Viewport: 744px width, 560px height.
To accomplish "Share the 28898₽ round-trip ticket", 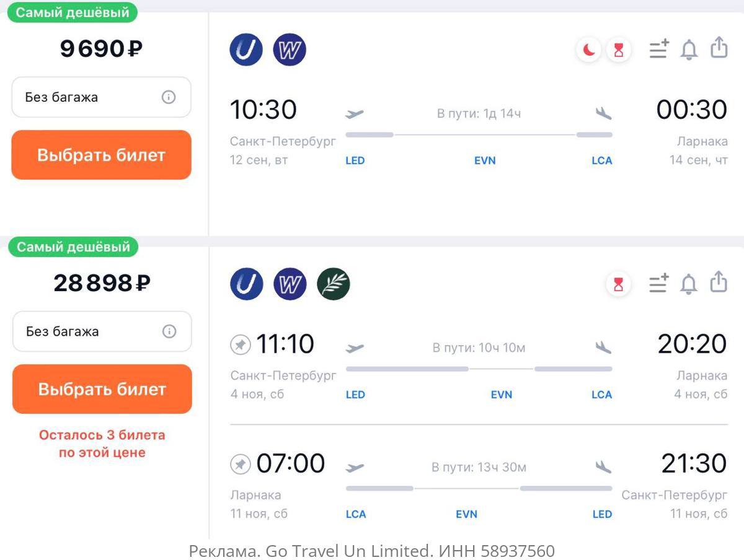I will (x=718, y=282).
